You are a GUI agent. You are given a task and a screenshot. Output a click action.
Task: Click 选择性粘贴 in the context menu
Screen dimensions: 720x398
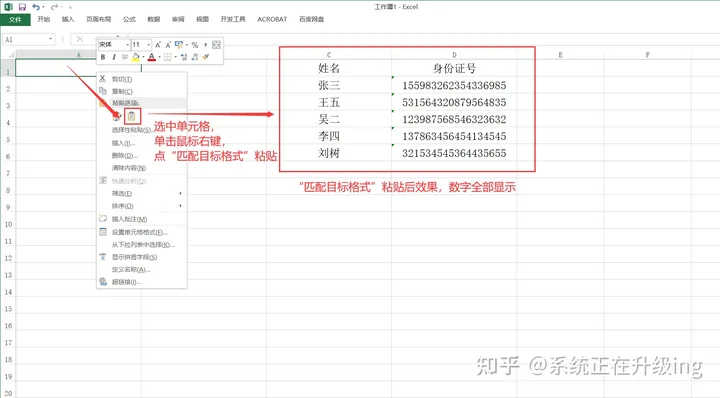point(131,130)
